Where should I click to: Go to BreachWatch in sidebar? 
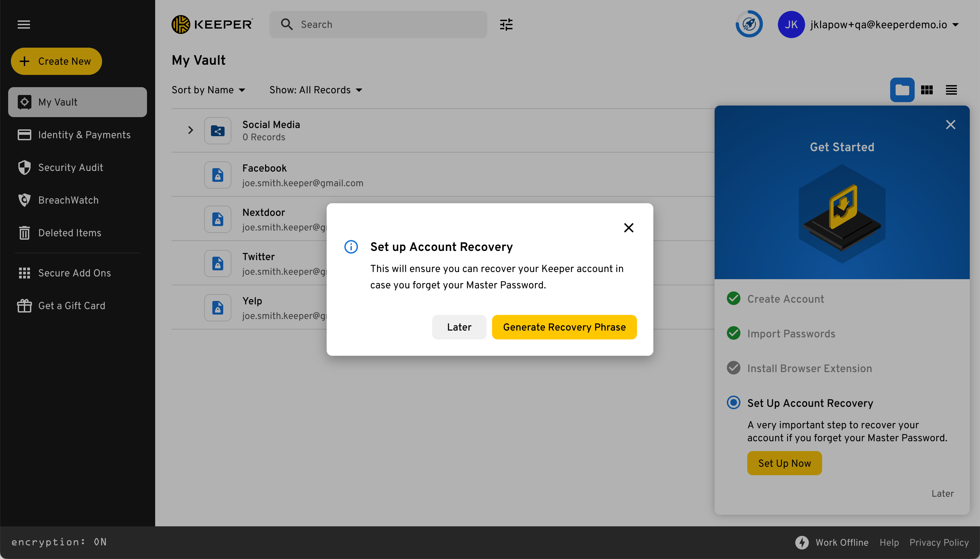click(68, 201)
